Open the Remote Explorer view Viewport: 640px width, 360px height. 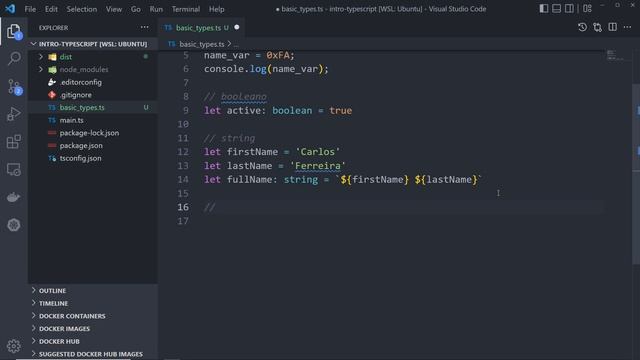pos(14,169)
